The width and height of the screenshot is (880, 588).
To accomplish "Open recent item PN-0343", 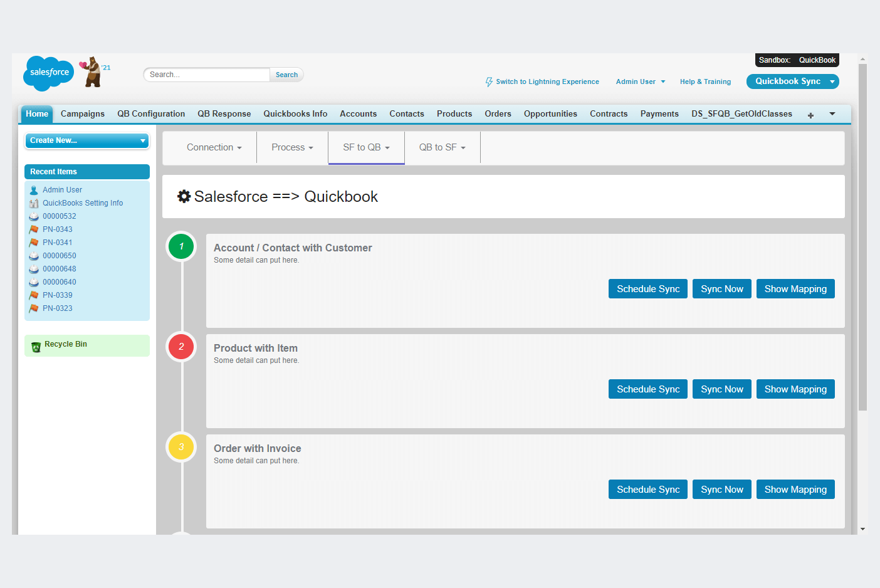I will [x=58, y=229].
